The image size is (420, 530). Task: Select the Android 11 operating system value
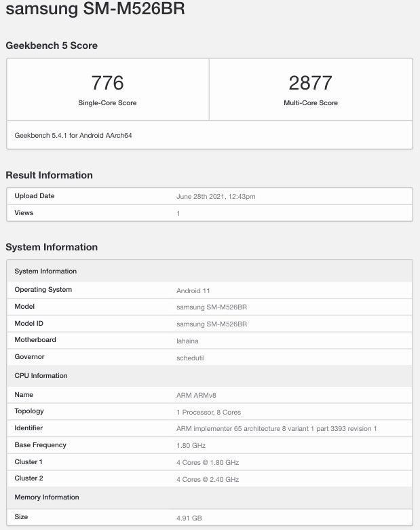pos(193,290)
